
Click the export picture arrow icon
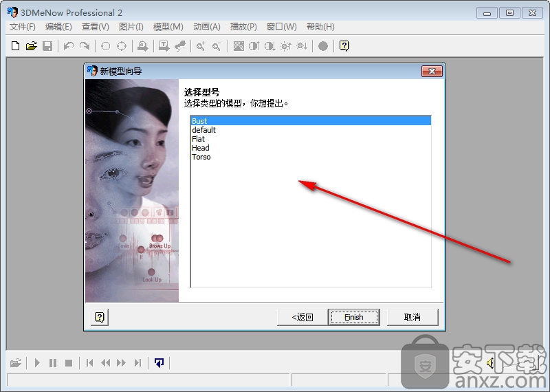click(142, 46)
